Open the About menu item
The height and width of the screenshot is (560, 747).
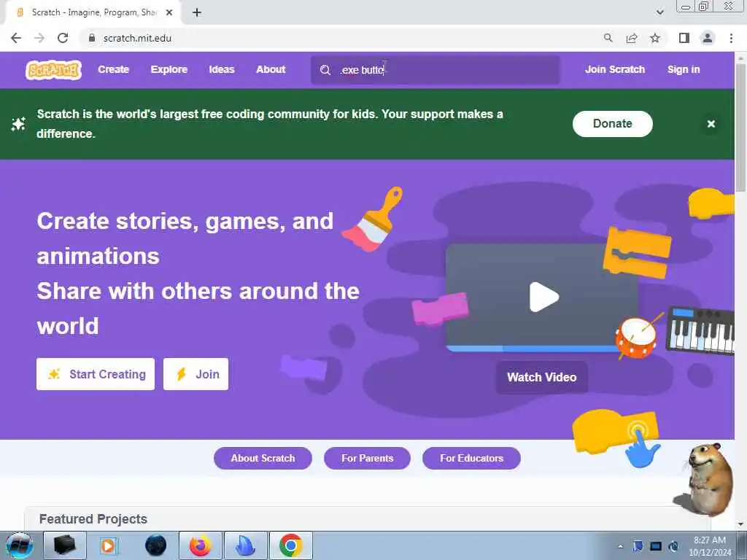click(x=271, y=69)
